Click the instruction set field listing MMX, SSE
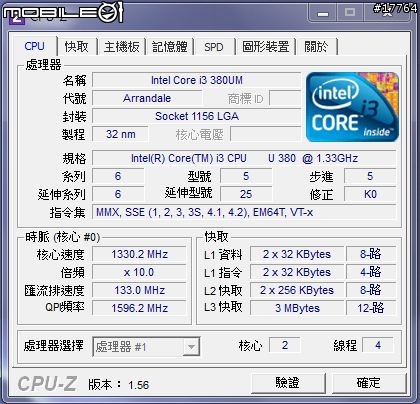420x404 pixels. (244, 212)
